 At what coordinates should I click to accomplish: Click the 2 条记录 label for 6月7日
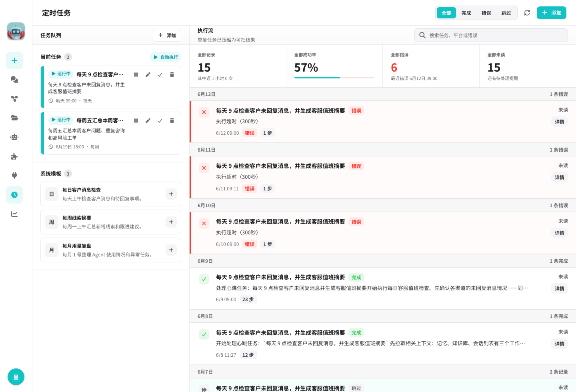click(559, 372)
